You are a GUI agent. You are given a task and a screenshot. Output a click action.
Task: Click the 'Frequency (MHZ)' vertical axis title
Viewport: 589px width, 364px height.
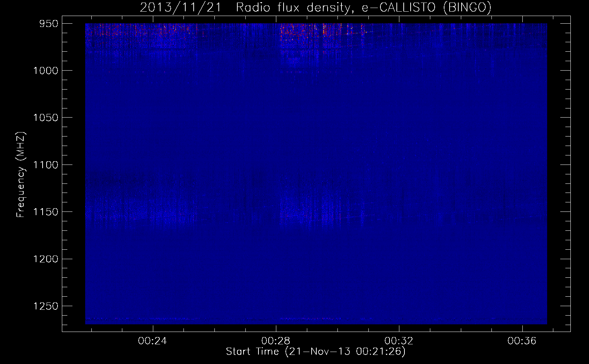[21, 175]
